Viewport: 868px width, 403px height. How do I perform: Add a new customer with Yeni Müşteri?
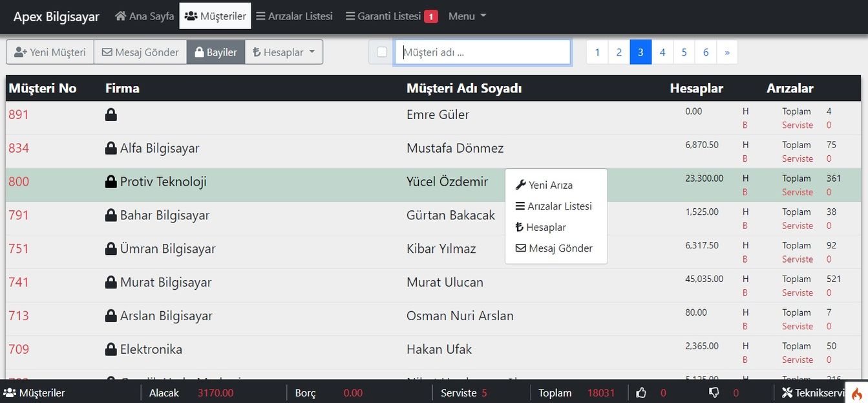50,52
